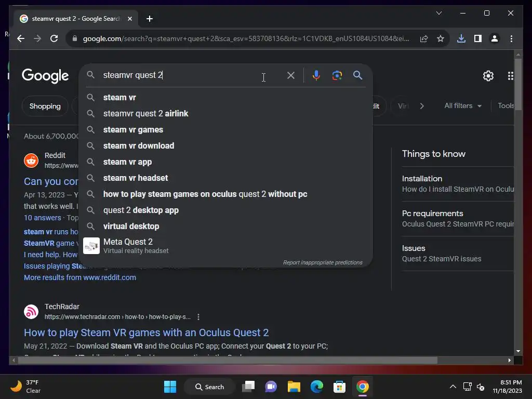Pick the 'steam vr download' suggestion

click(x=225, y=146)
